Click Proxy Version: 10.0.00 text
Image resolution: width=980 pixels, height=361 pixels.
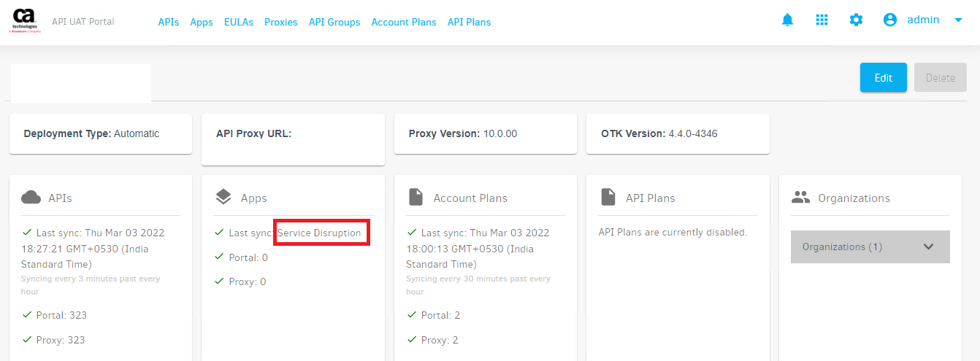(x=463, y=133)
